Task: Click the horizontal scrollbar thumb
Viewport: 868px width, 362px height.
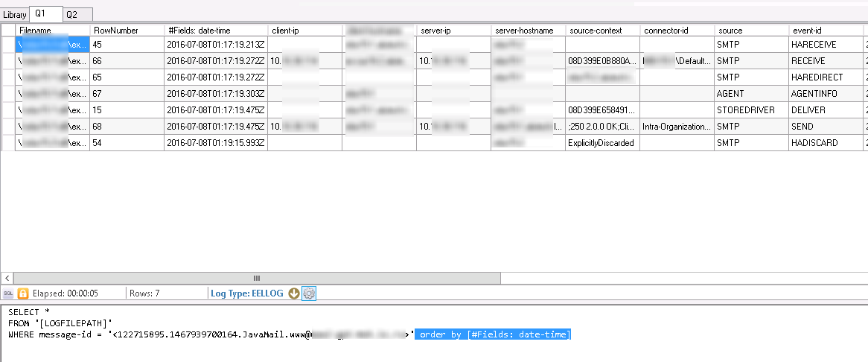Action: tap(256, 278)
